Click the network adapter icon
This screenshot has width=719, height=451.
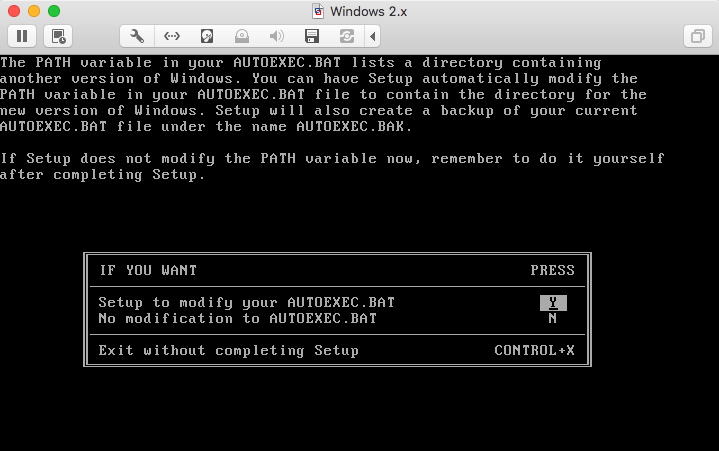tap(172, 36)
